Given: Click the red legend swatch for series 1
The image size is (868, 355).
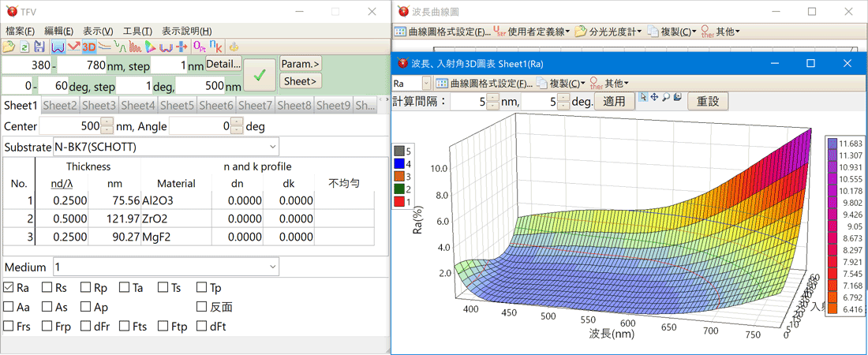Looking at the screenshot, I should click(x=399, y=204).
